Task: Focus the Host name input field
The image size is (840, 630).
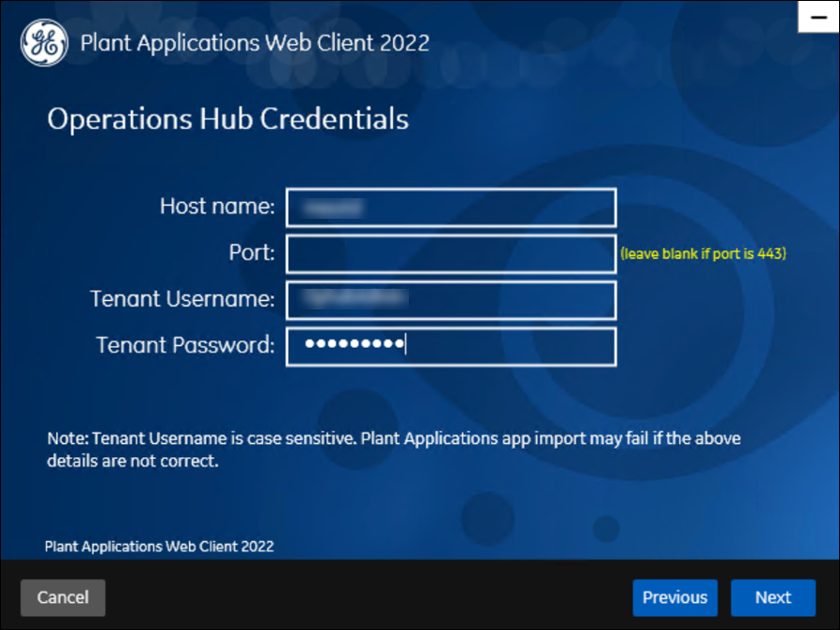Action: pyautogui.click(x=451, y=208)
